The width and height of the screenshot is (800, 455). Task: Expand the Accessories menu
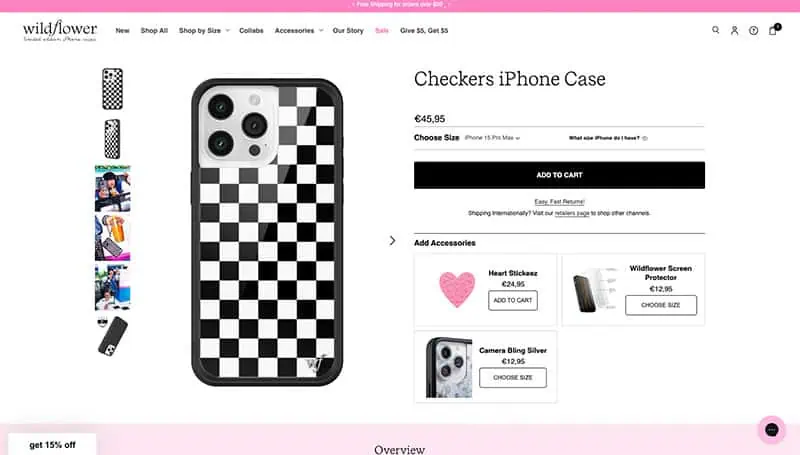tap(299, 31)
